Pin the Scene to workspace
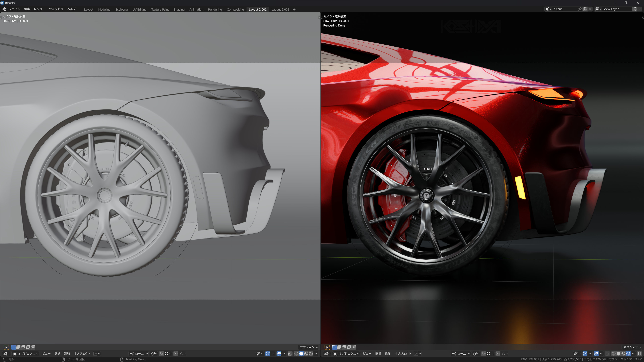Image resolution: width=644 pixels, height=362 pixels. (580, 9)
